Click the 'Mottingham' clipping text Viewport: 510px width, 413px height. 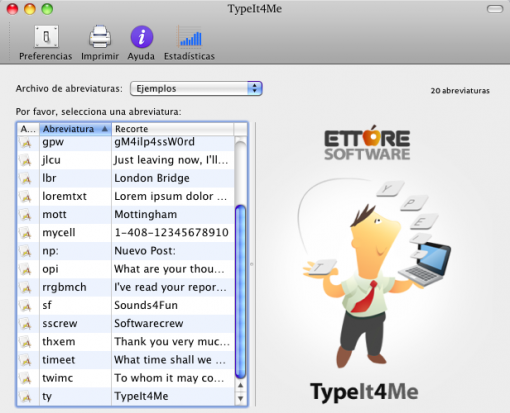[146, 215]
